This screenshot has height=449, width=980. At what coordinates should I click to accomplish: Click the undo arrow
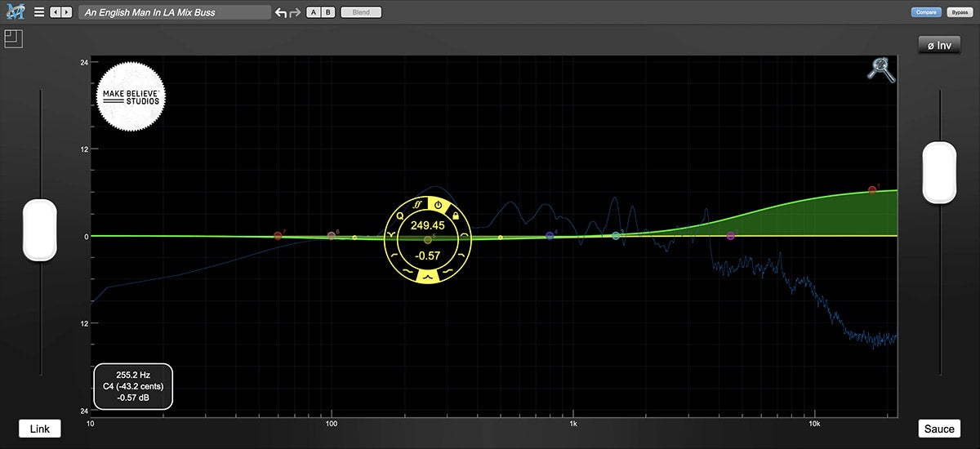coord(281,12)
